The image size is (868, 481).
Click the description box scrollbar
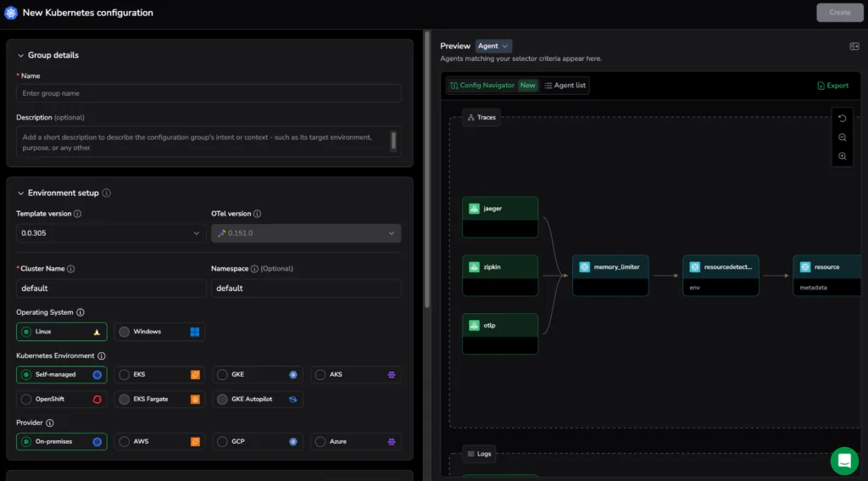393,141
